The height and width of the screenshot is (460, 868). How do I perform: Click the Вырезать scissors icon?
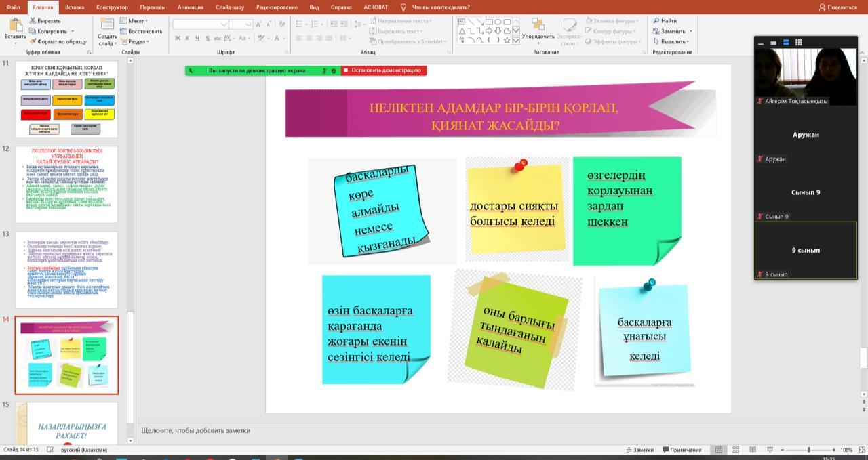tap(33, 21)
